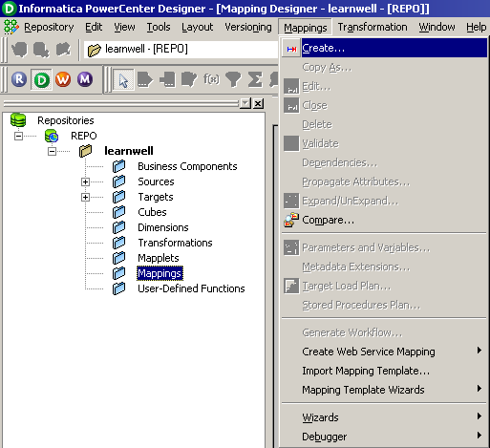Open Repository Manager with the R icon
This screenshot has width=490, height=448.
tap(19, 79)
